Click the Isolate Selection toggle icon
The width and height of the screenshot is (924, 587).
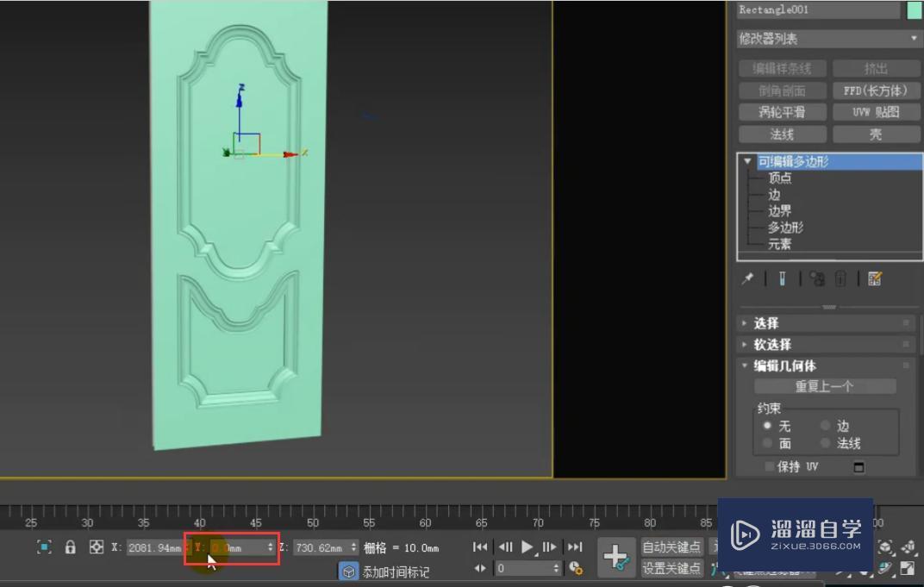(44, 547)
